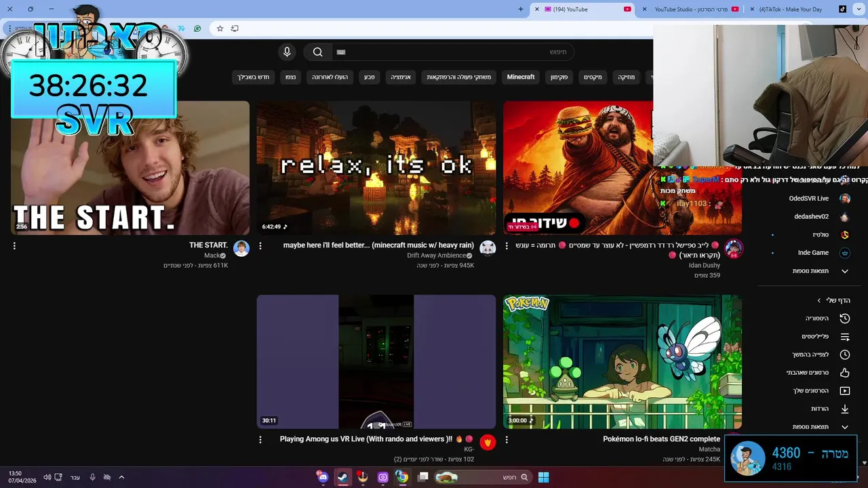Image resolution: width=868 pixels, height=488 pixels.
Task: Click the magnifier search button
Action: pos(317,52)
